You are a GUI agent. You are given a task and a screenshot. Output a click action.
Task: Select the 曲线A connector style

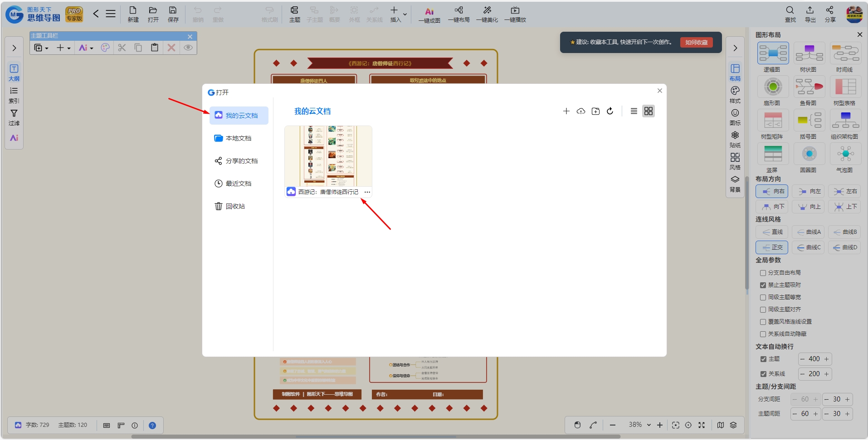tap(809, 232)
